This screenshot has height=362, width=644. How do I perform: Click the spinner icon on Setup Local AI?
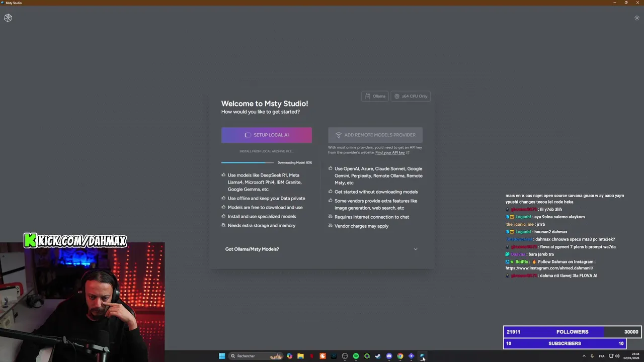point(248,135)
